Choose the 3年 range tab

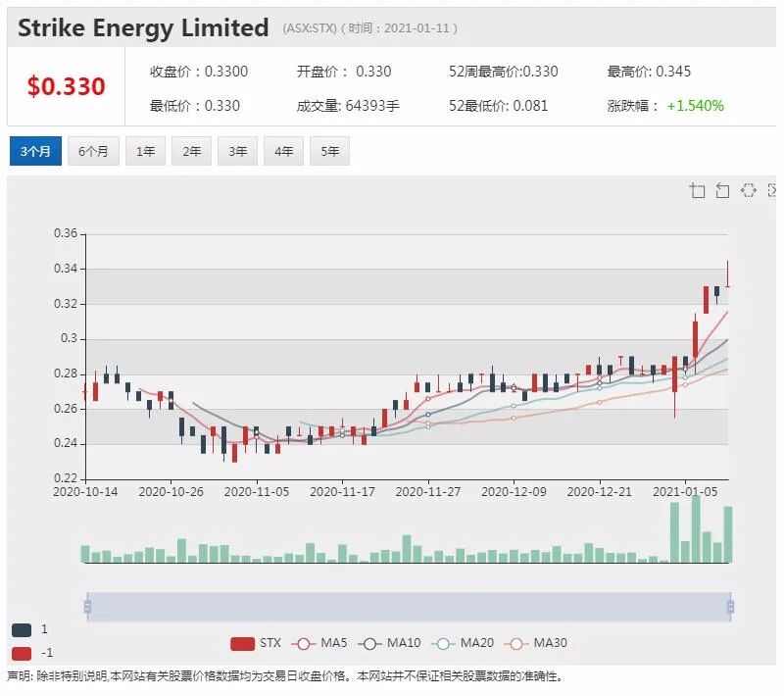[x=237, y=151]
